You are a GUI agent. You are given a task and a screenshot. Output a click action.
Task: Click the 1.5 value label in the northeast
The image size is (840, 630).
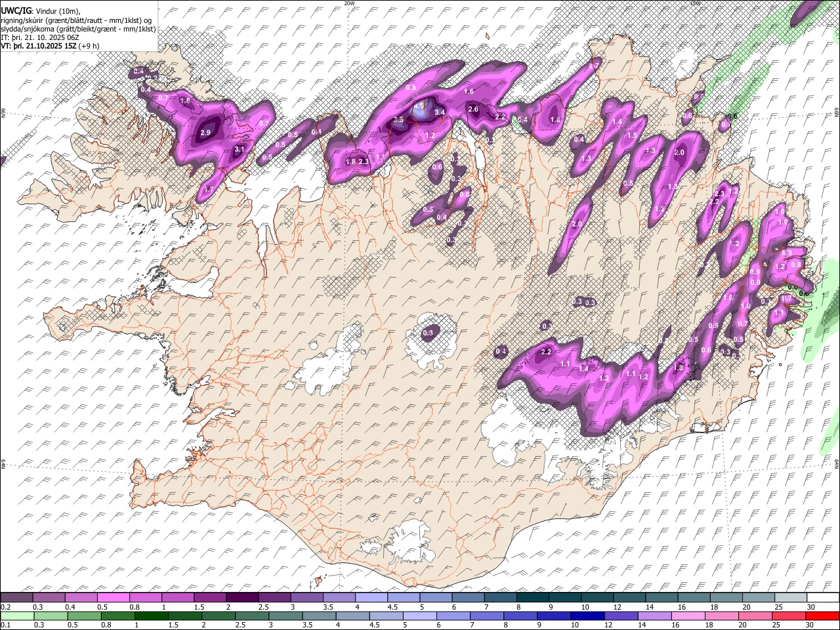pyautogui.click(x=632, y=135)
